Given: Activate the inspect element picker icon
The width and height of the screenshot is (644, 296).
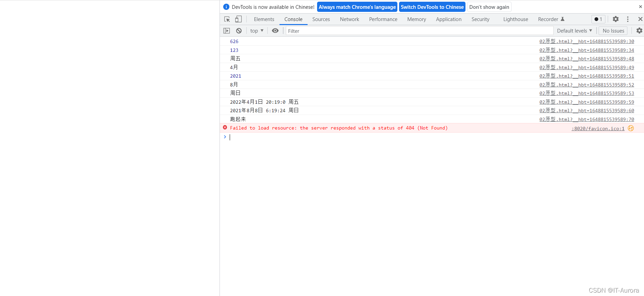Looking at the screenshot, I should coord(227,19).
